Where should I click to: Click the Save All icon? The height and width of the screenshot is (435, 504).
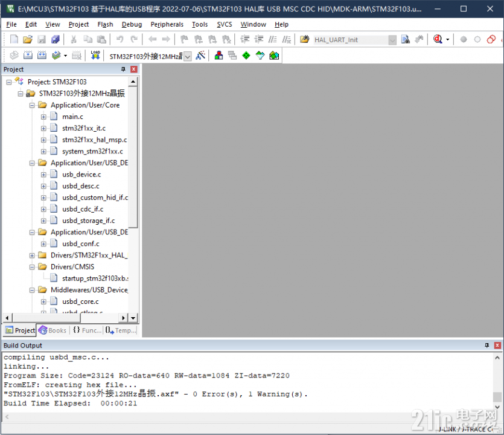click(x=56, y=39)
